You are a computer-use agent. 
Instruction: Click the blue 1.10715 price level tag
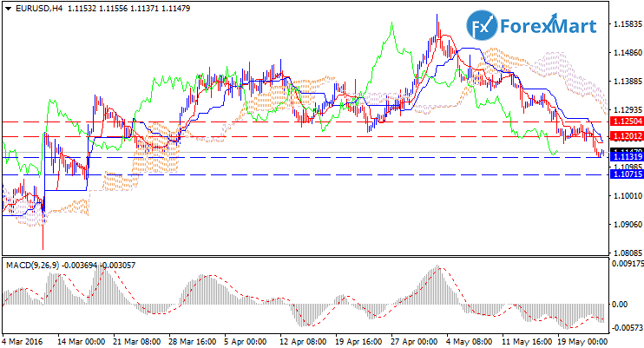[x=626, y=174]
